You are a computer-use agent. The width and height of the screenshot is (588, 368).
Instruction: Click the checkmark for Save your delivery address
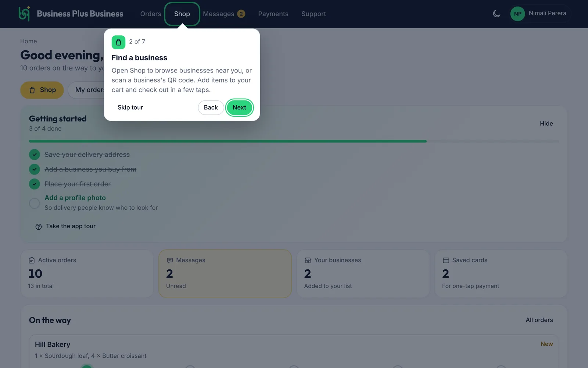point(35,155)
